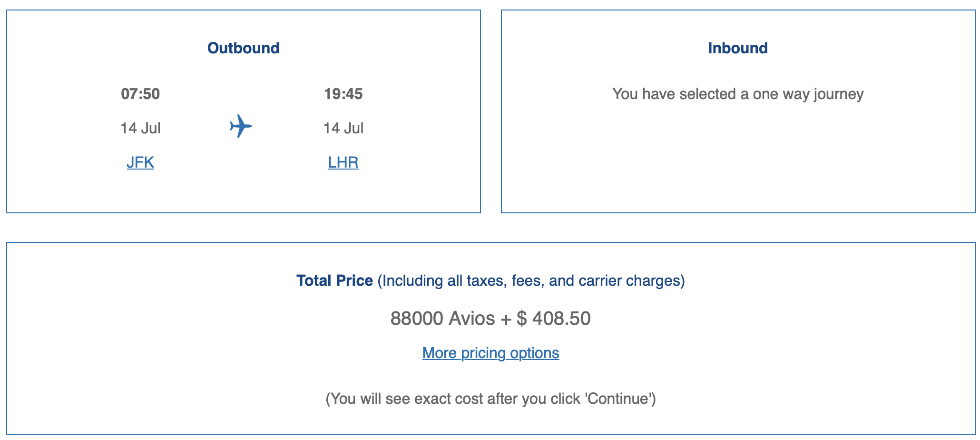Select the Outbound panel header
This screenshot has height=440, width=980.
click(243, 48)
